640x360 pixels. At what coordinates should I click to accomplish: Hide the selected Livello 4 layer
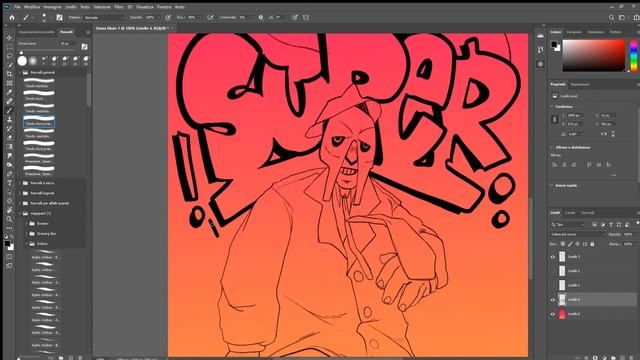pos(553,300)
